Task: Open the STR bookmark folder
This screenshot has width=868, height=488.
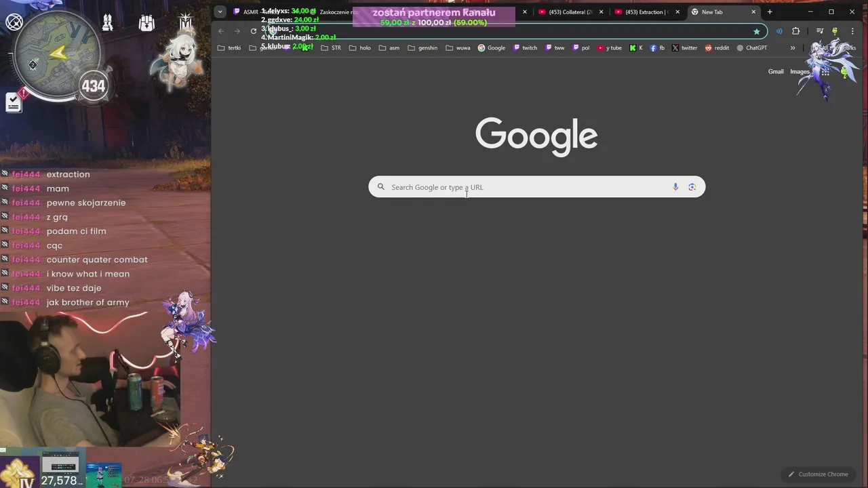Action: tap(331, 48)
